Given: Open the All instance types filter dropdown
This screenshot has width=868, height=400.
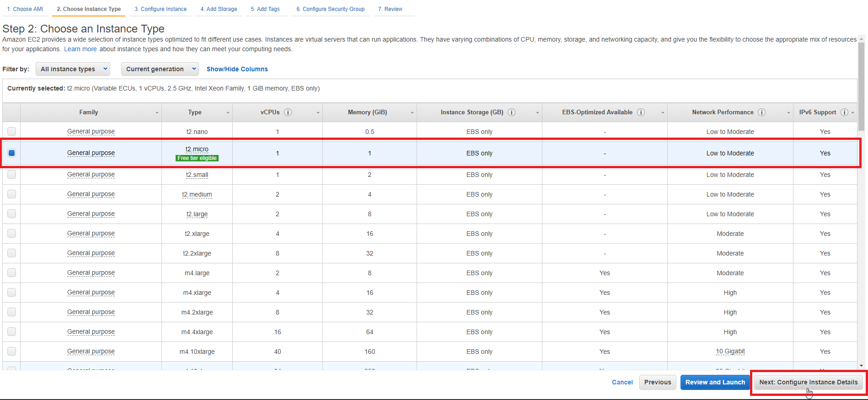Looking at the screenshot, I should [73, 69].
